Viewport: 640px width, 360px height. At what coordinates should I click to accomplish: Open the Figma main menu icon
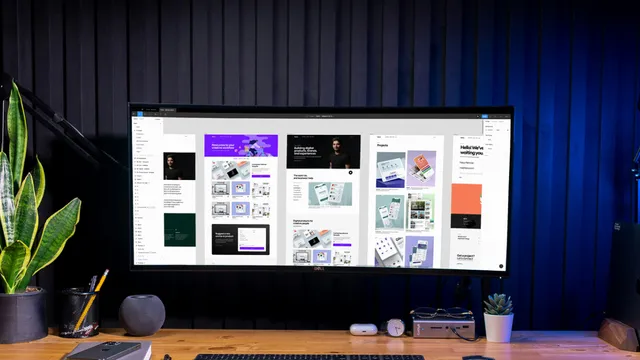(134, 114)
